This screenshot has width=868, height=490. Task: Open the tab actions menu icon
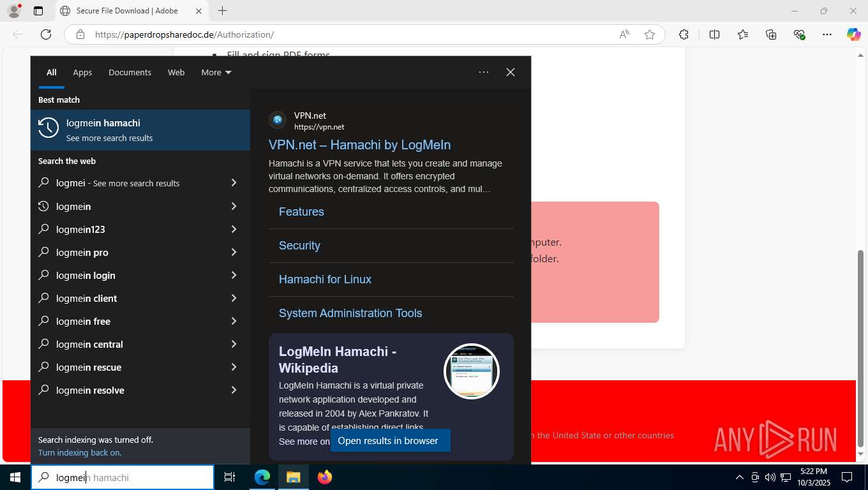point(38,11)
